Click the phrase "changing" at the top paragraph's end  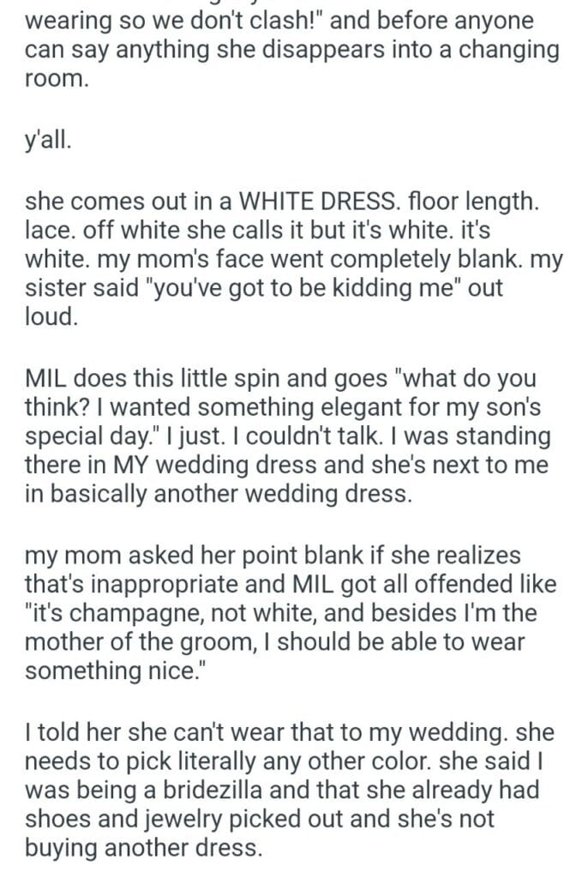(504, 50)
